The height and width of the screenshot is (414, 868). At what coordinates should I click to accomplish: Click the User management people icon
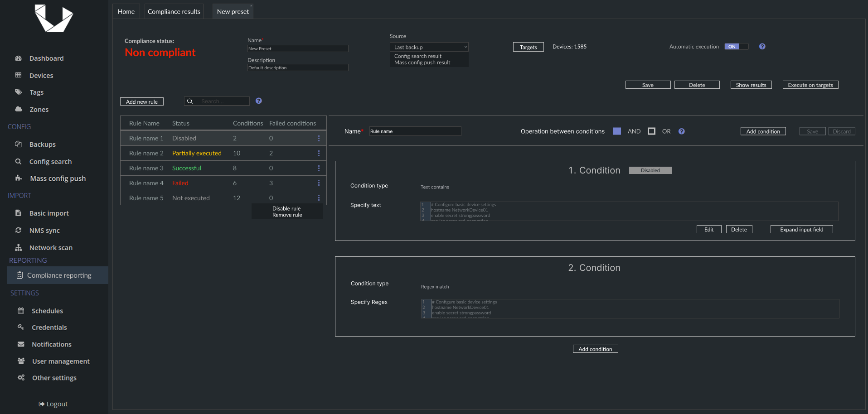tap(21, 361)
